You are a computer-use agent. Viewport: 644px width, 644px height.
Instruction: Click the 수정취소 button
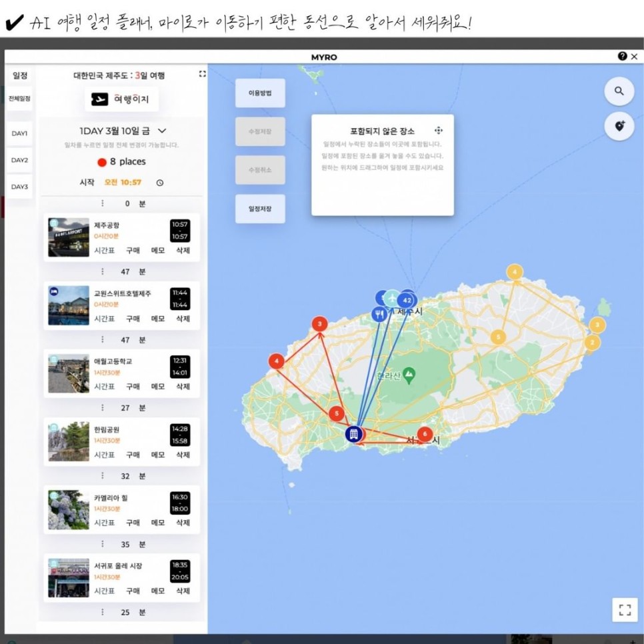[260, 170]
